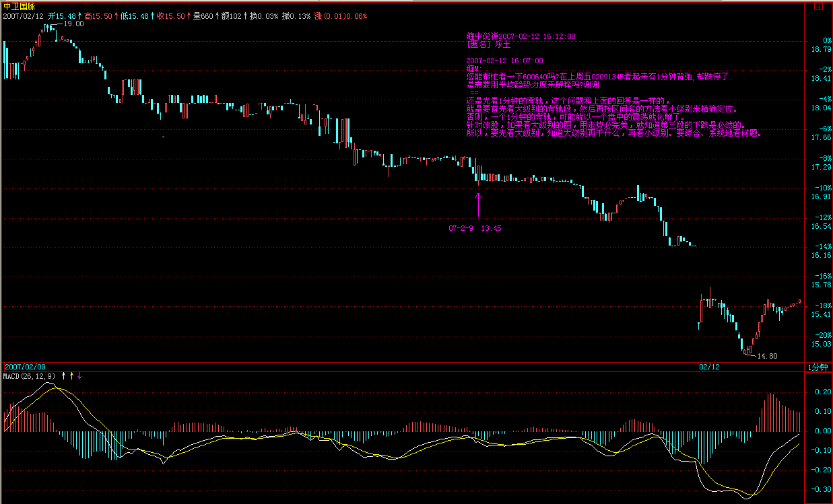Click the magenta down arrow beside MACD

80,376
